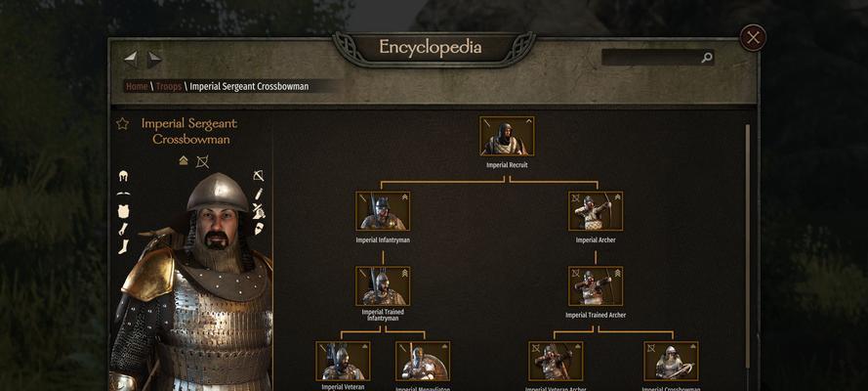Inspect the crossbow weapon icon

[259, 176]
